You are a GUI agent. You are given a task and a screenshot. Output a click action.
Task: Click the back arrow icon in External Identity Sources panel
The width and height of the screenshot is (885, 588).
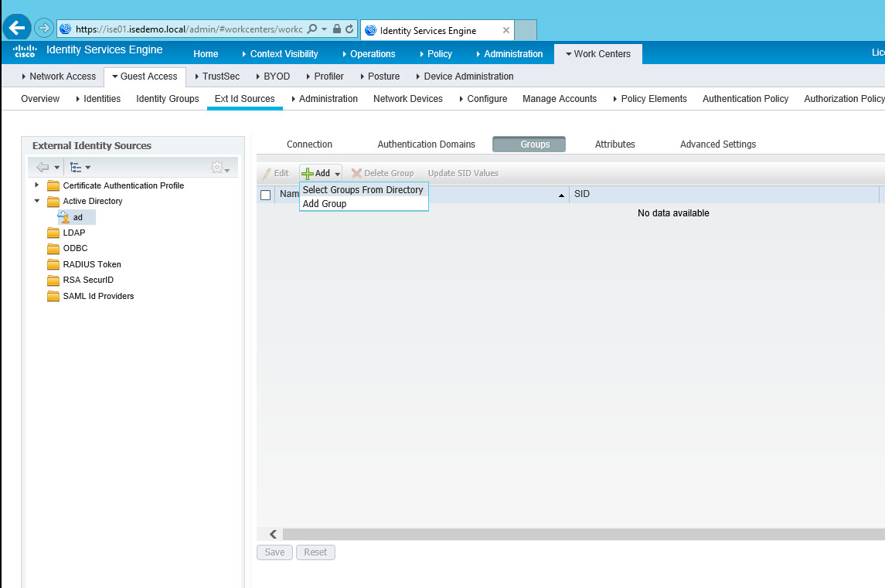(x=43, y=167)
